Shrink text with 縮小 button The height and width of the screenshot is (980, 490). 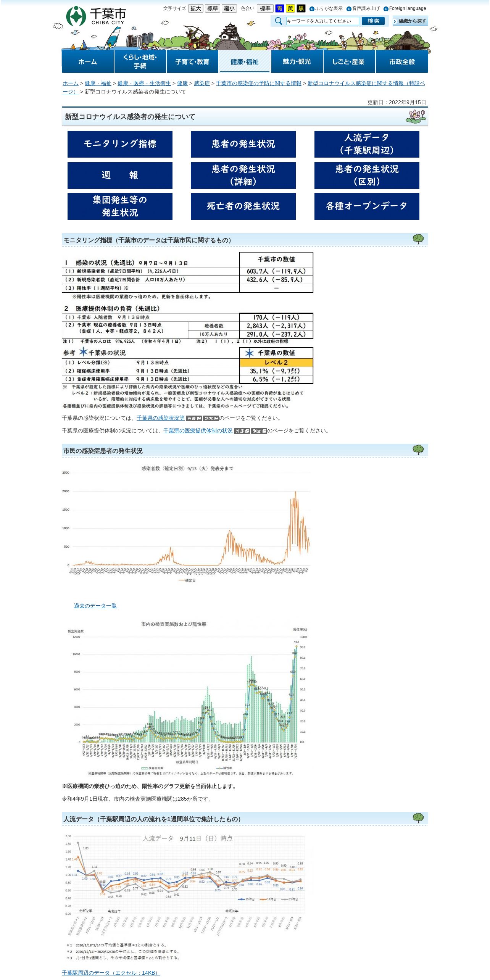point(229,8)
